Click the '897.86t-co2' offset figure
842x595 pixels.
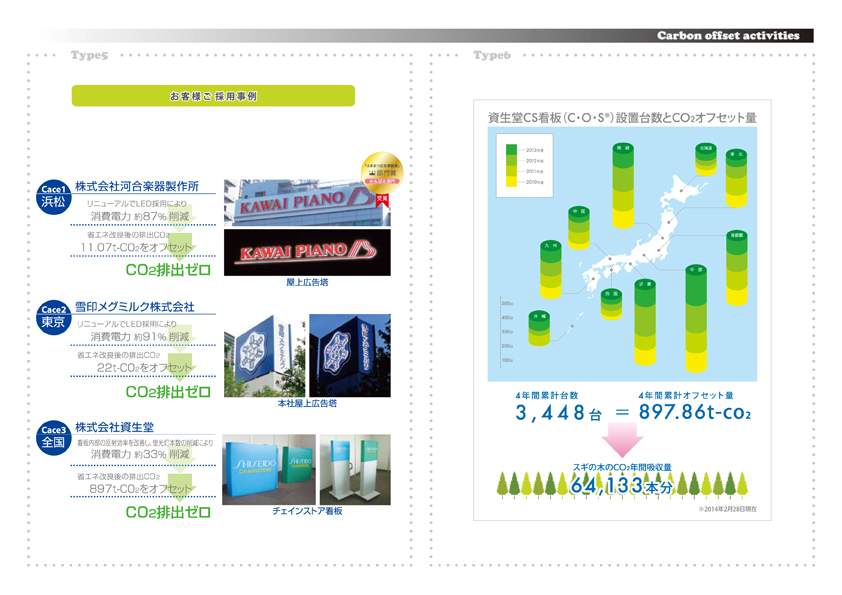(x=695, y=412)
